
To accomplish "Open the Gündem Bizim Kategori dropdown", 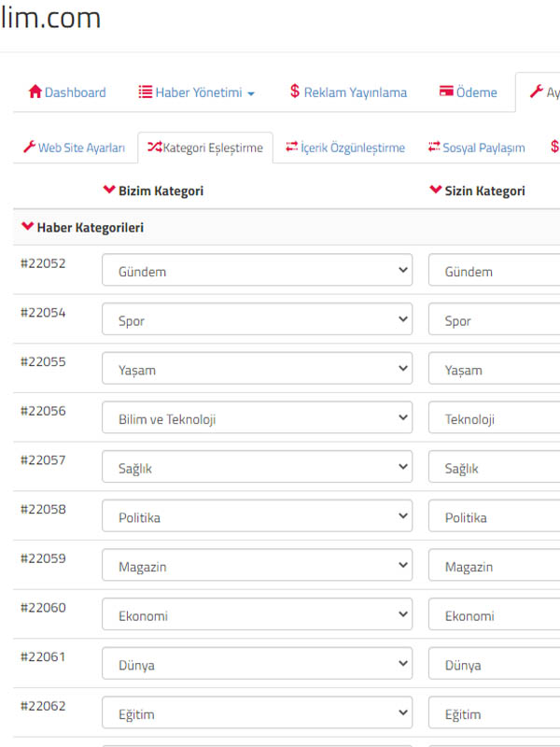I will tap(257, 271).
